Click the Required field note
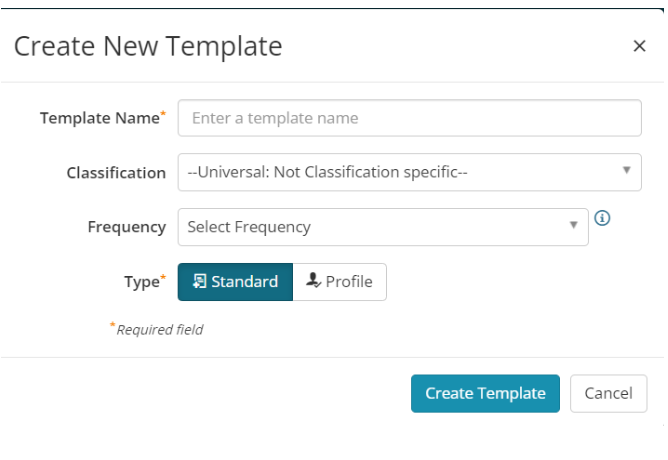Viewport: 668px width, 460px height. 157,329
